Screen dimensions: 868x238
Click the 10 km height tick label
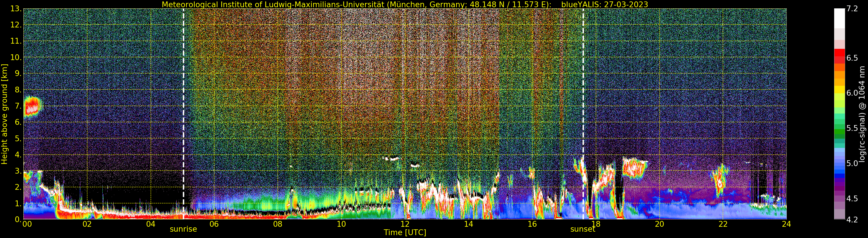[x=16, y=57]
